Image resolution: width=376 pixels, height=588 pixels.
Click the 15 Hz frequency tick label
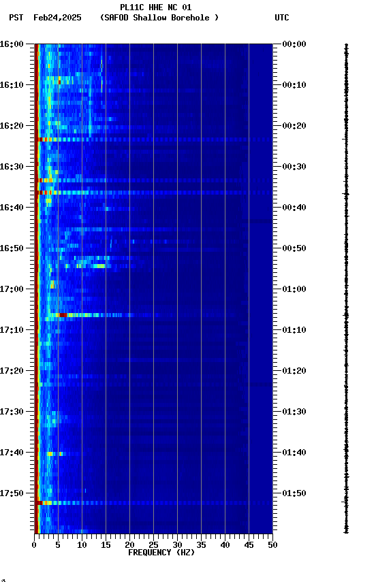point(106,545)
